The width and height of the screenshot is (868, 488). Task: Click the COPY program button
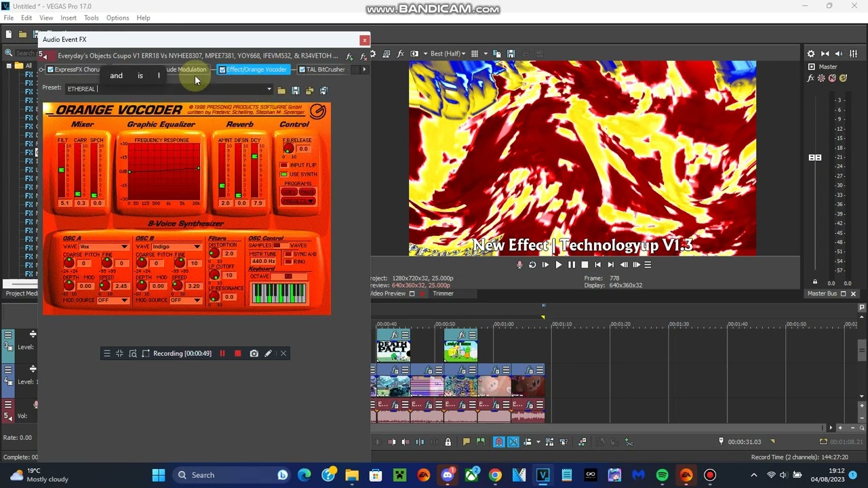[290, 192]
